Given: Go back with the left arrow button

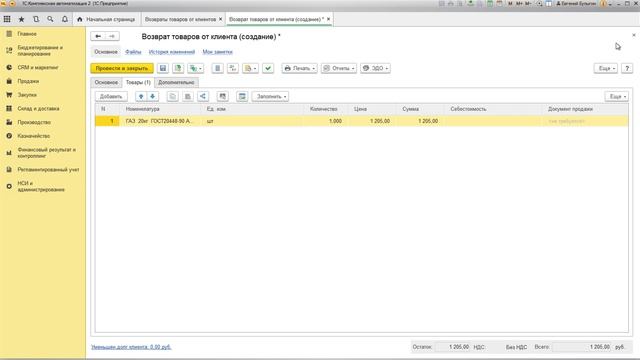Looking at the screenshot, I should (x=98, y=36).
